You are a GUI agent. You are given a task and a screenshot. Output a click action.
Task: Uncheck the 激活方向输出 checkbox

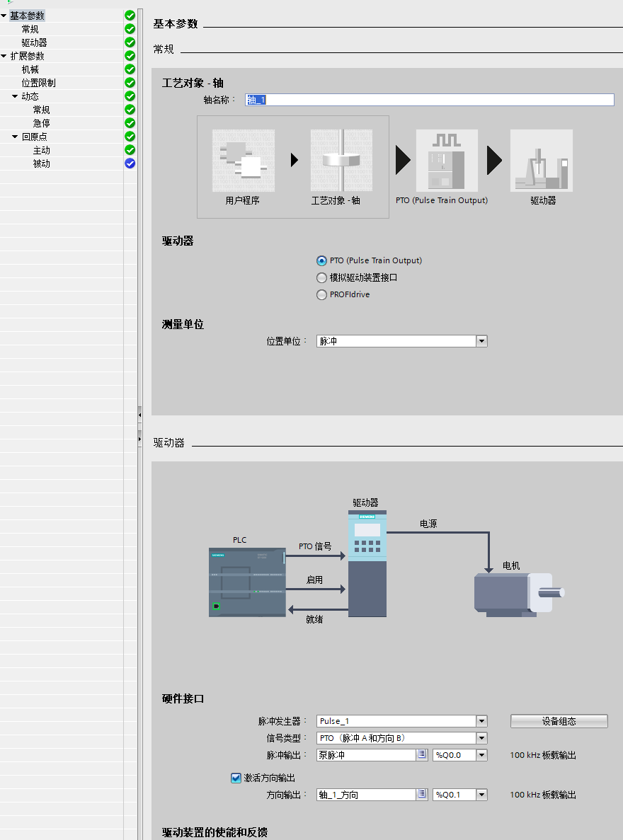(236, 778)
